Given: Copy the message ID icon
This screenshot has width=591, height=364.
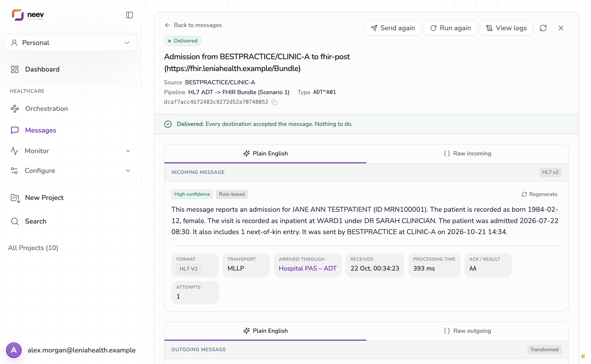Looking at the screenshot, I should [274, 102].
